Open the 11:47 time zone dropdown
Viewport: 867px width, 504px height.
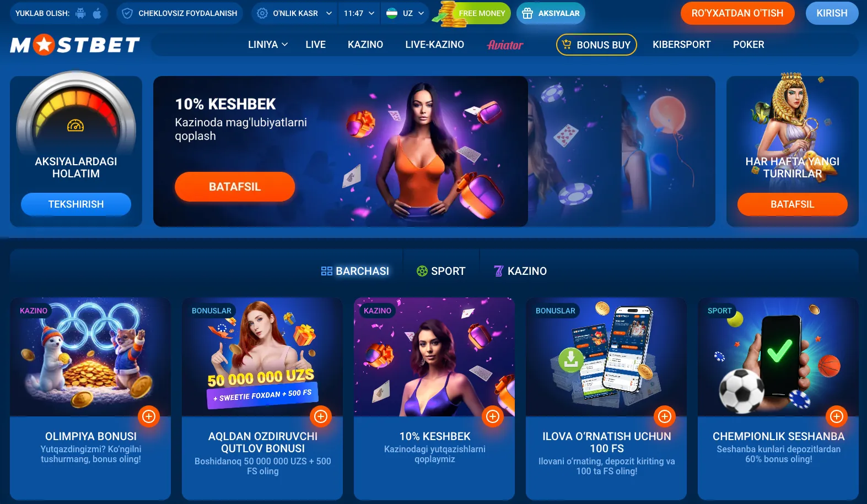(x=359, y=13)
